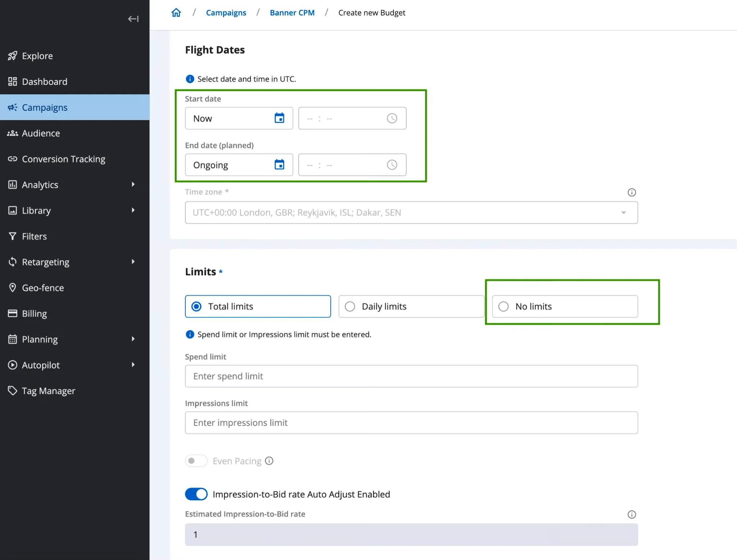
Task: Open Dashboard in the sidebar
Action: (75, 82)
